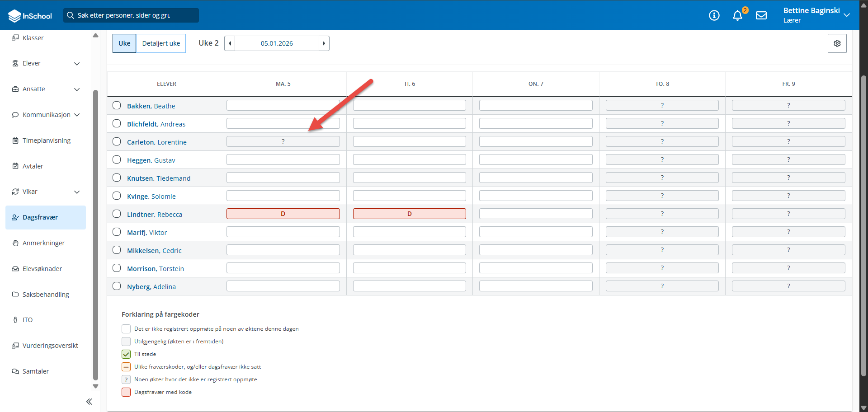Screen dimensions: 868x412
Task: Select radio button for Marifj, Viktor
Action: click(x=117, y=232)
